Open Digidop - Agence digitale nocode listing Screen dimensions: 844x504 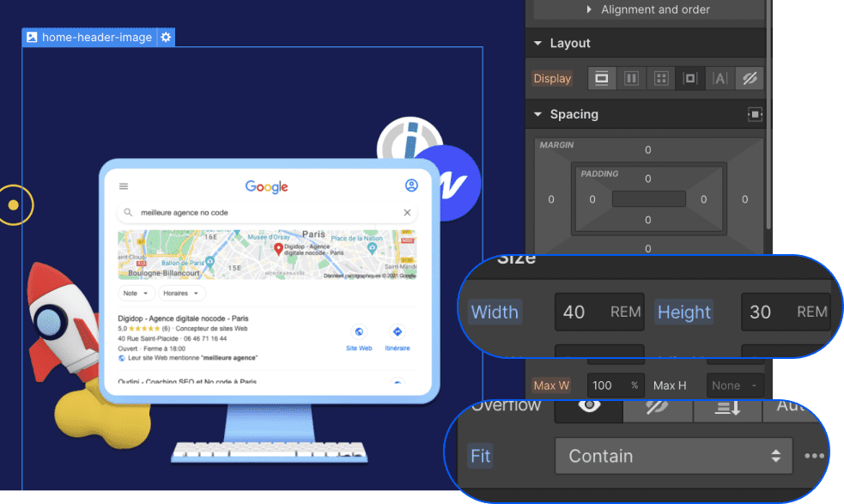point(183,319)
